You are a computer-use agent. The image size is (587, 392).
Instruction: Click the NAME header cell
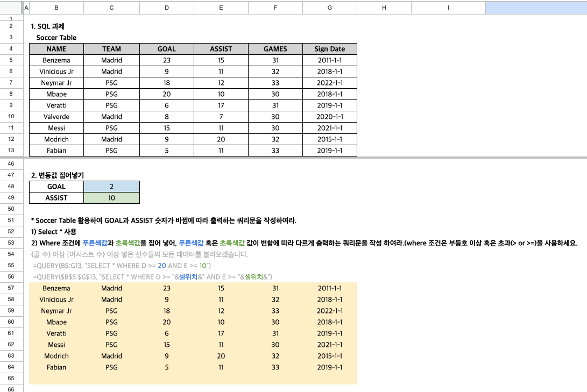[56, 49]
